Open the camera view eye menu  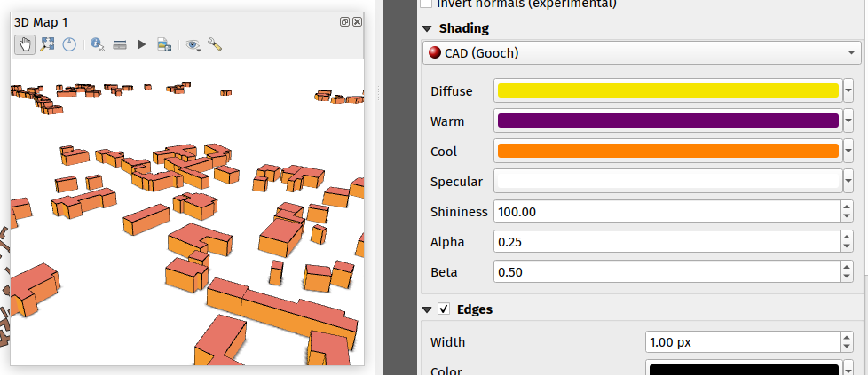(x=192, y=43)
